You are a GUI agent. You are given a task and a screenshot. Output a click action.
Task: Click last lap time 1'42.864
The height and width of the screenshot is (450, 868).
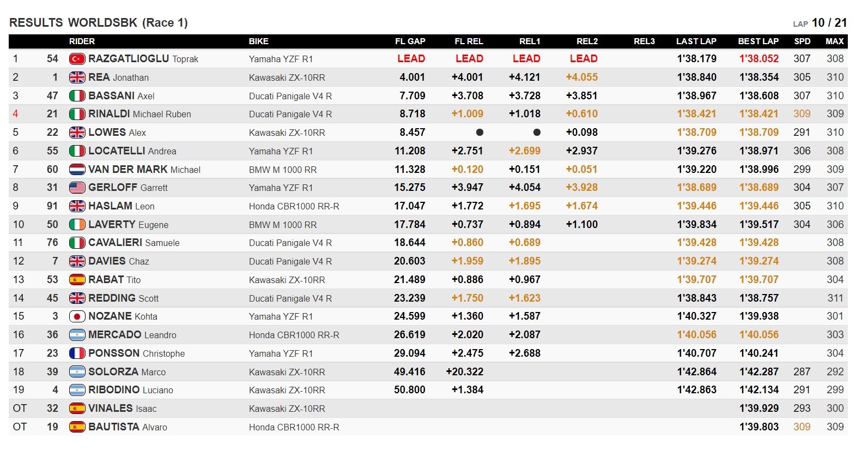pos(697,372)
